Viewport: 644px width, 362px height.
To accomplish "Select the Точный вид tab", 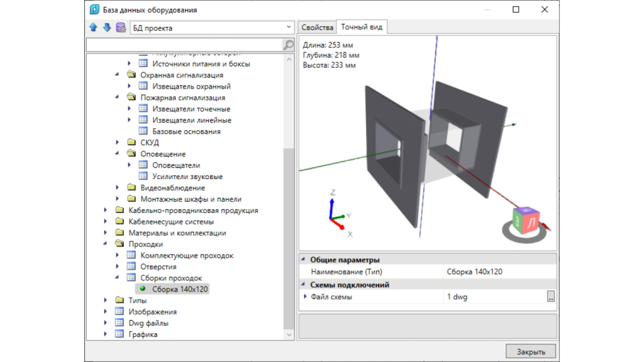I will click(362, 27).
